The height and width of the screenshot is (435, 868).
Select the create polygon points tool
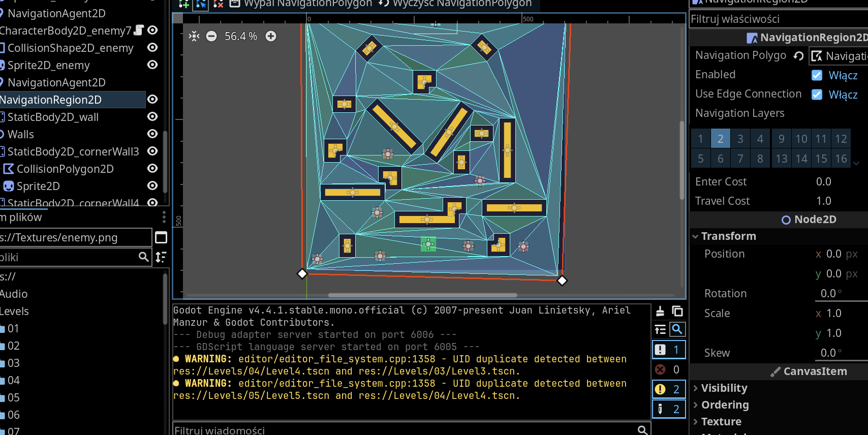pyautogui.click(x=184, y=4)
